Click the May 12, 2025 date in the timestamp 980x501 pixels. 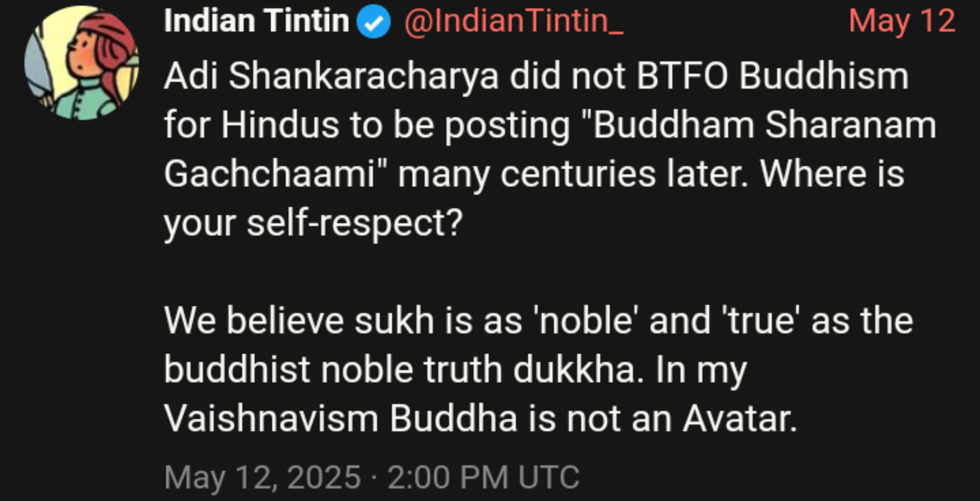click(262, 478)
